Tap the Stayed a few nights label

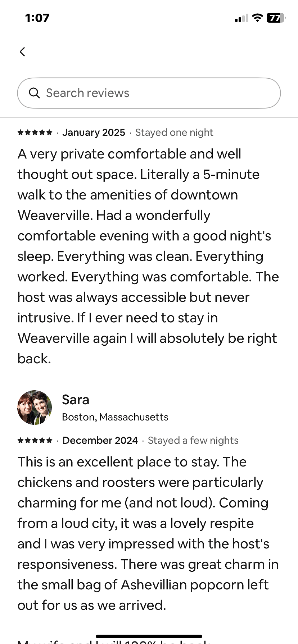(193, 441)
